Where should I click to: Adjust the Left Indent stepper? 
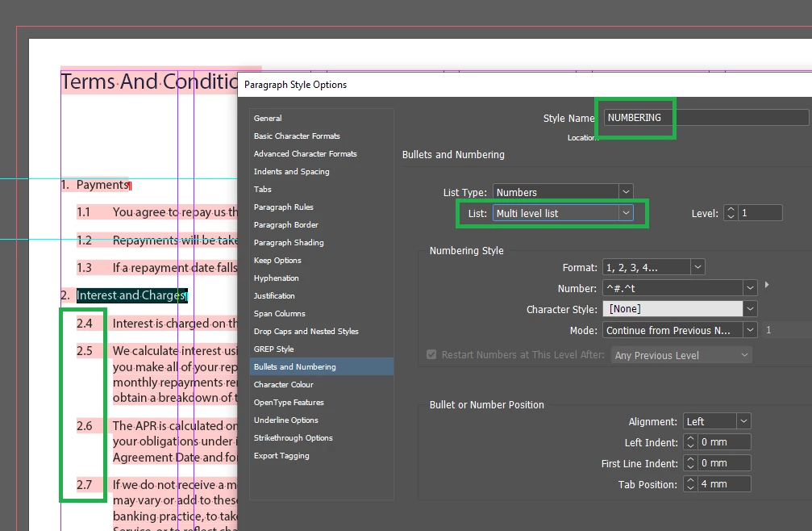click(690, 442)
